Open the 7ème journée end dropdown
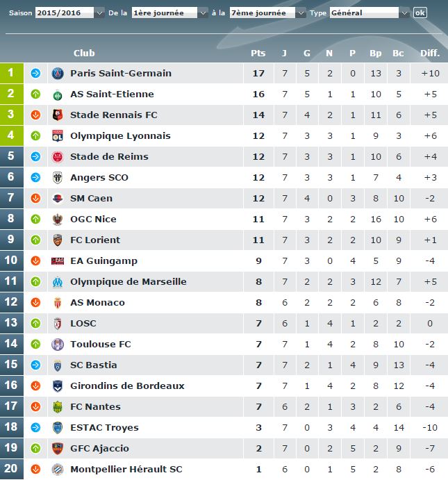The height and width of the screenshot is (480, 448). pos(267,13)
